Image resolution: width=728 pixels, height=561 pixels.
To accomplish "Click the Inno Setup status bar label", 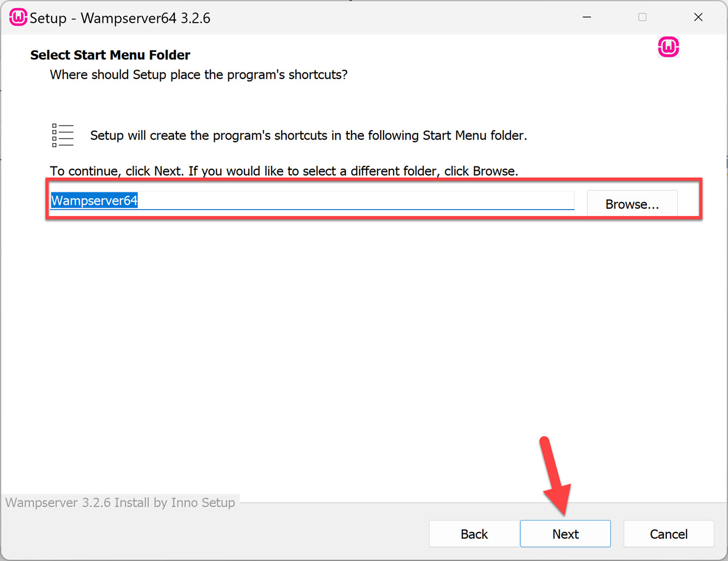I will [119, 502].
